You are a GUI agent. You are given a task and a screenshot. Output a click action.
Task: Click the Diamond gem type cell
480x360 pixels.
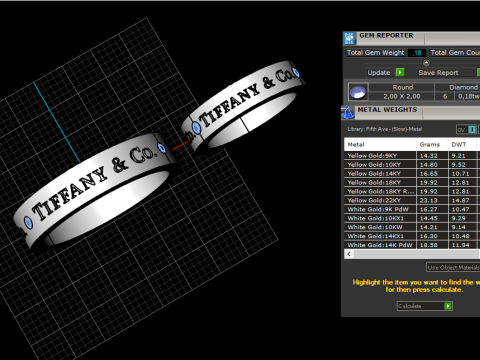tap(458, 87)
